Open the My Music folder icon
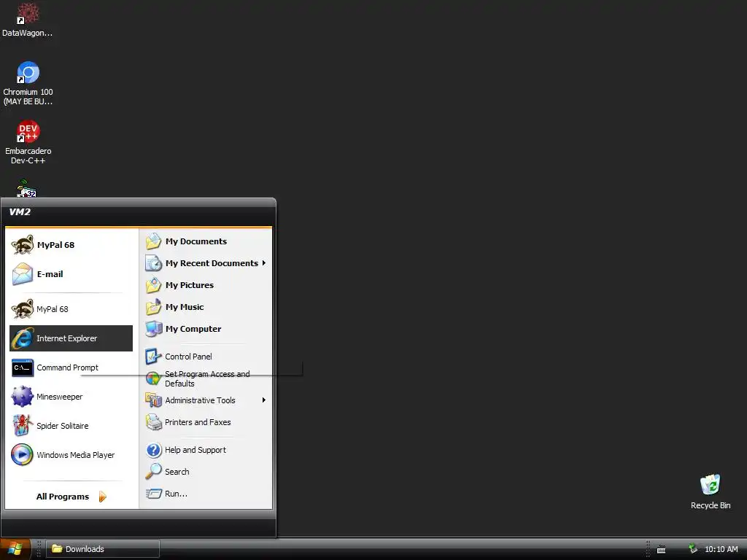Image resolution: width=747 pixels, height=560 pixels. click(153, 307)
